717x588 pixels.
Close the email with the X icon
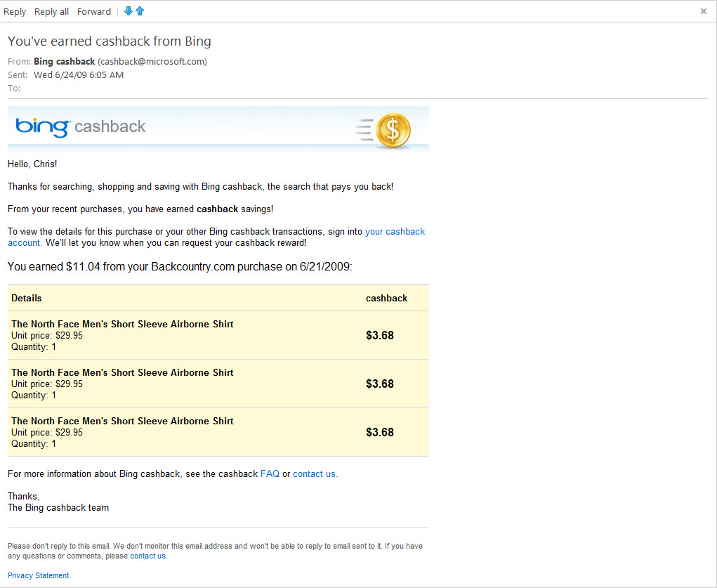click(704, 11)
